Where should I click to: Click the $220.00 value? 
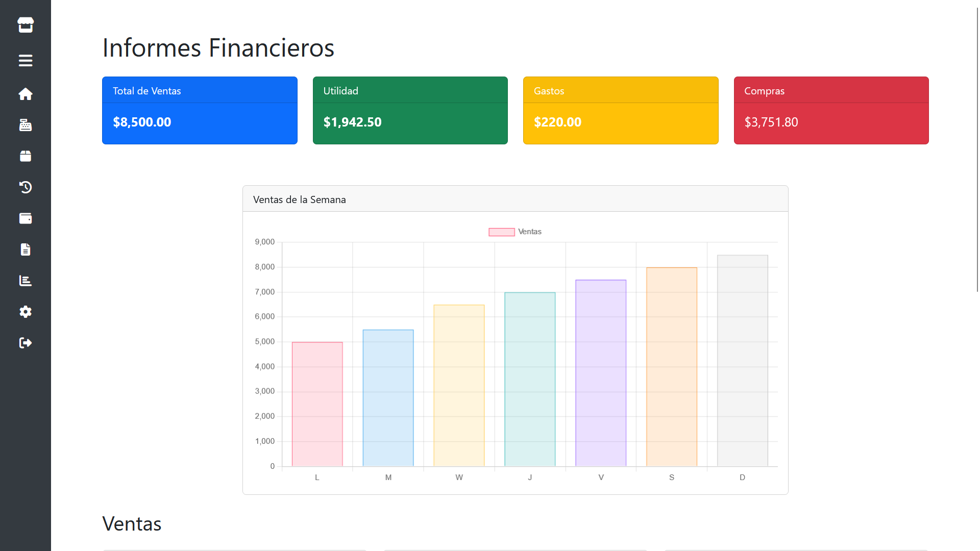click(557, 122)
